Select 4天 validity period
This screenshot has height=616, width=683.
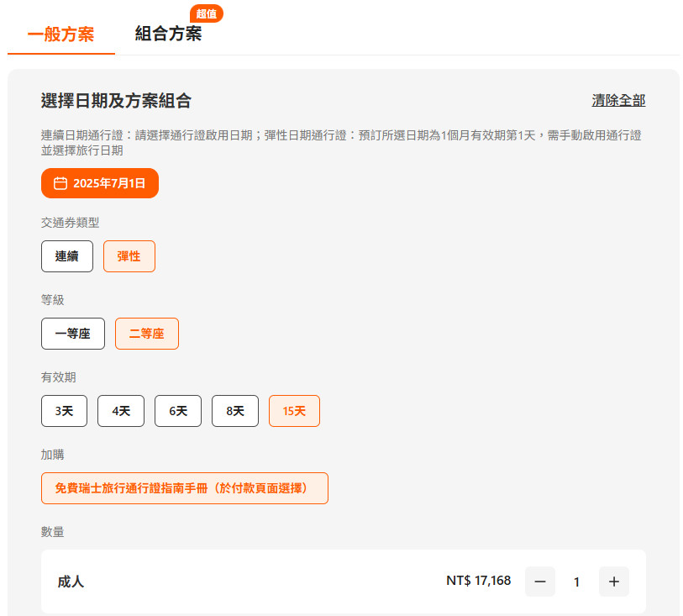pyautogui.click(x=121, y=411)
